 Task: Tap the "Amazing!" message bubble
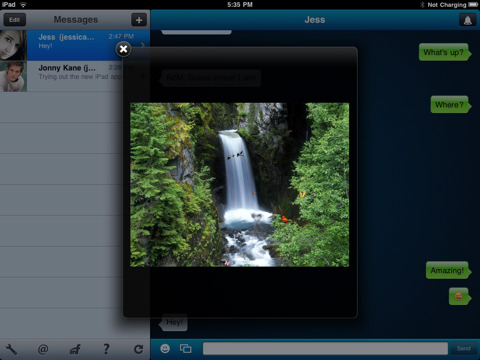(448, 270)
